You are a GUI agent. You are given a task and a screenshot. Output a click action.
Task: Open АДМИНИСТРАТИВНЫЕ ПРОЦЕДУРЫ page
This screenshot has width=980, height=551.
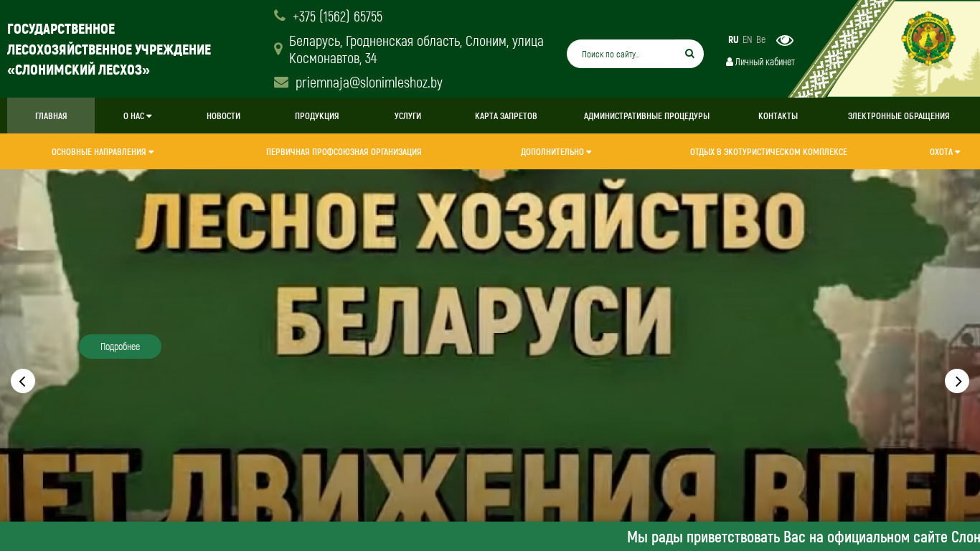(646, 116)
